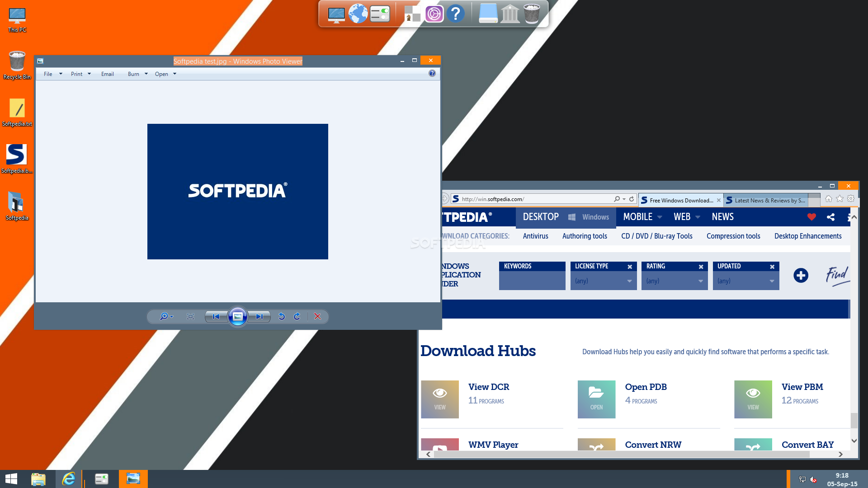Image resolution: width=868 pixels, height=488 pixels.
Task: Rotate image clockwise in Photo Viewer
Action: (x=297, y=317)
